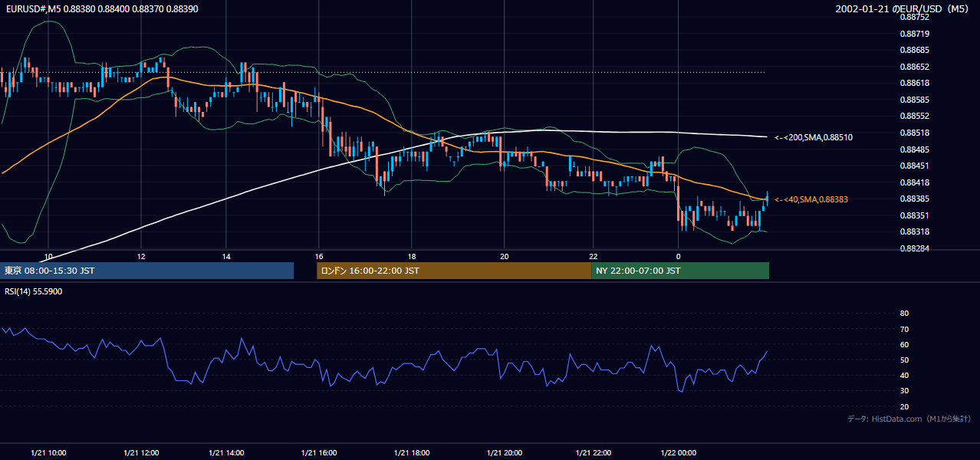Click the RSI(14) 55.5900 indicator label
The height and width of the screenshot is (460, 980).
pyautogui.click(x=34, y=291)
